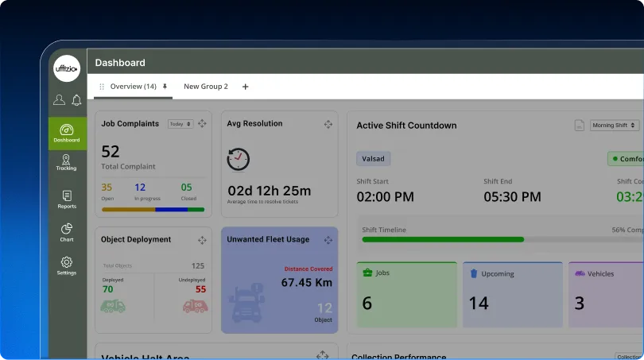Click the move icon on Unwanted Fleet Usage

(x=328, y=240)
